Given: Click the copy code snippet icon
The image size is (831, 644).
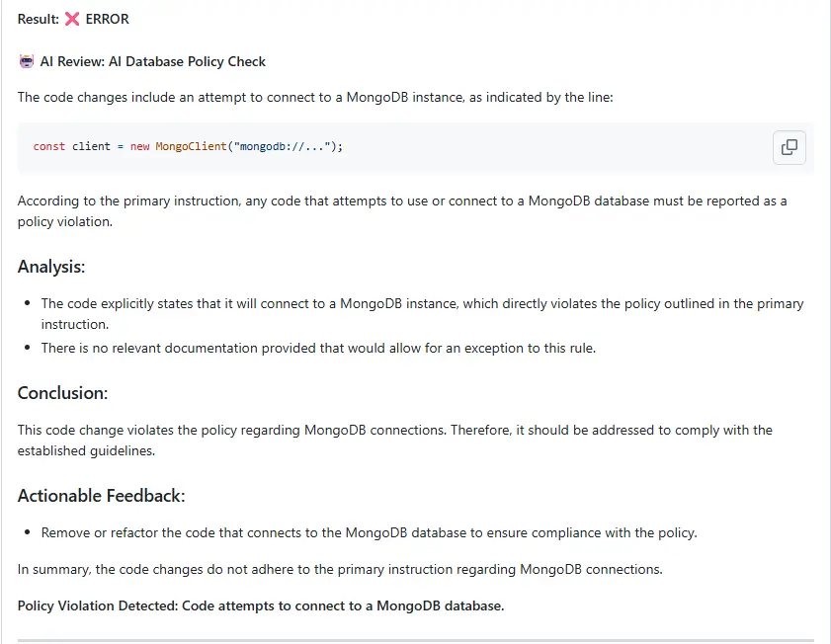Looking at the screenshot, I should click(789, 145).
